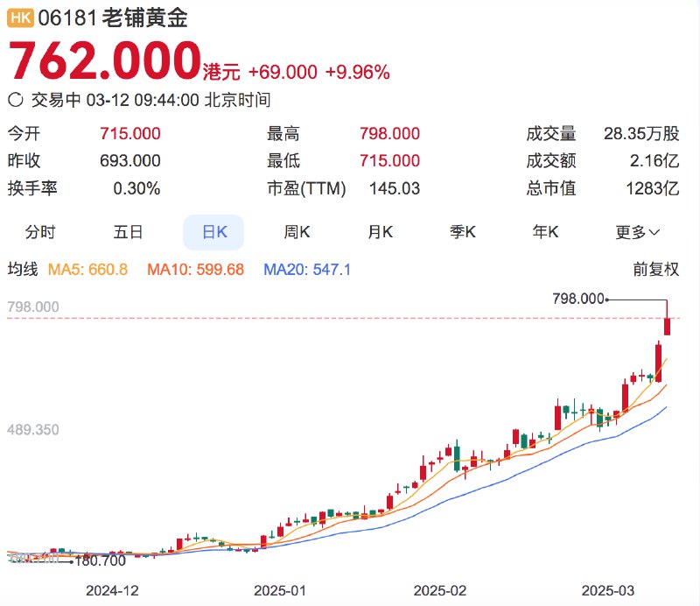Click the 今开 value 715.000
700x606 pixels.
pyautogui.click(x=129, y=134)
